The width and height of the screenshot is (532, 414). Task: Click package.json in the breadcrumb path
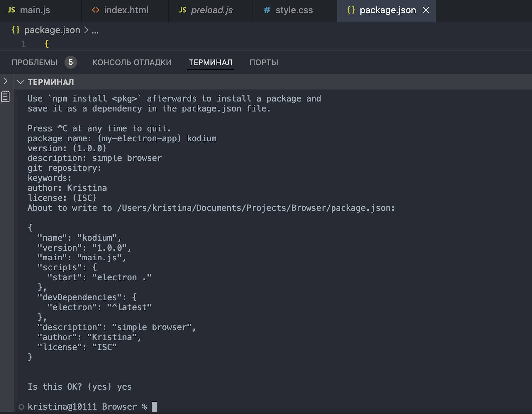click(x=52, y=30)
